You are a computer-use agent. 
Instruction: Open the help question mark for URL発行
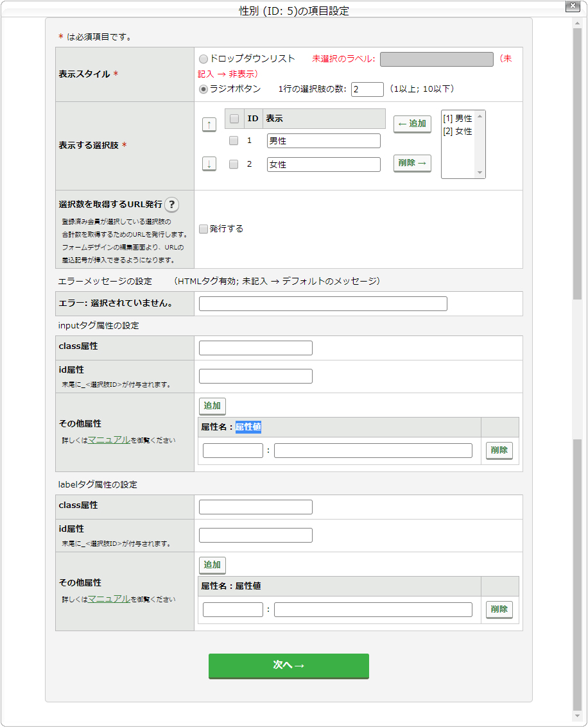coord(171,204)
